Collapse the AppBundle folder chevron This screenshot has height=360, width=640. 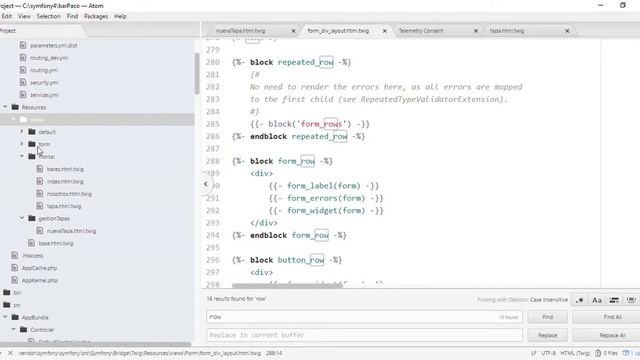(x=5, y=317)
